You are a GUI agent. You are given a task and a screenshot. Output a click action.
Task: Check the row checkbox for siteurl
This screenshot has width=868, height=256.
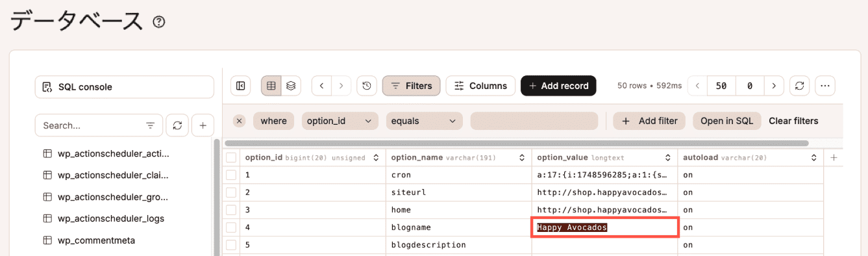(x=231, y=192)
